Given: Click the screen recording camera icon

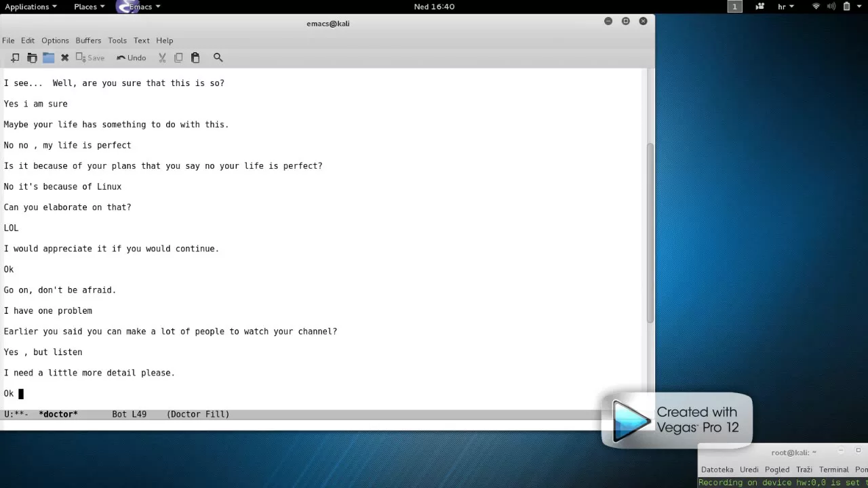Looking at the screenshot, I should coord(760,7).
